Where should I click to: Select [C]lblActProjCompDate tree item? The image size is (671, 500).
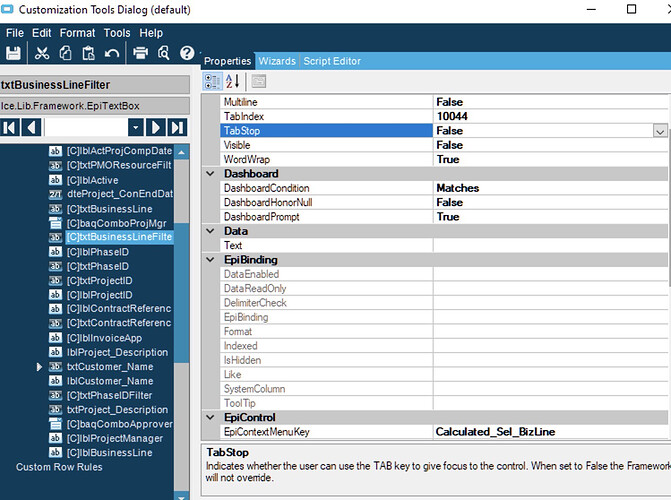[x=119, y=151]
